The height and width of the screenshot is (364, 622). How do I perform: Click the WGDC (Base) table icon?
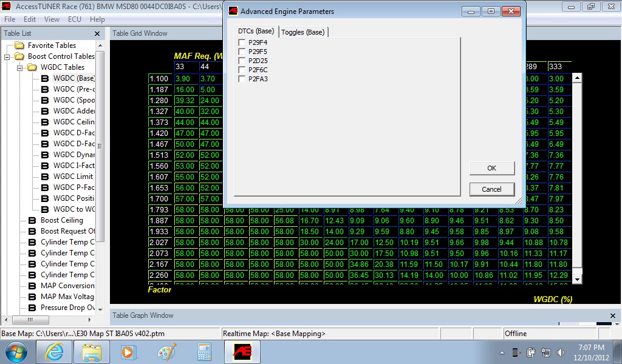45,78
